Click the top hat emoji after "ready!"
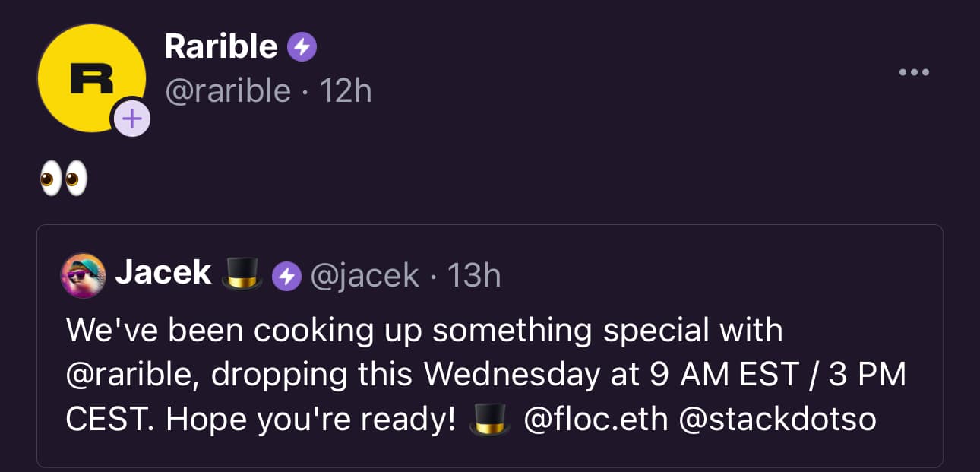The width and height of the screenshot is (980, 472). pyautogui.click(x=489, y=420)
